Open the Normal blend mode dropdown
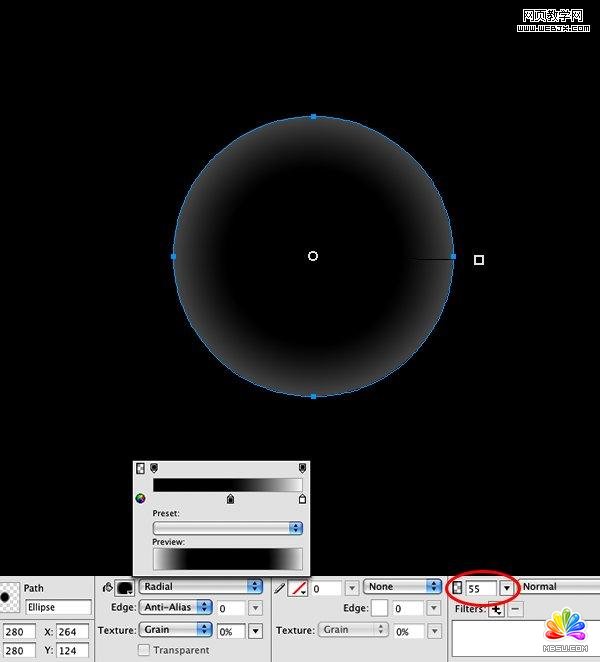This screenshot has width=600, height=662. [558, 587]
